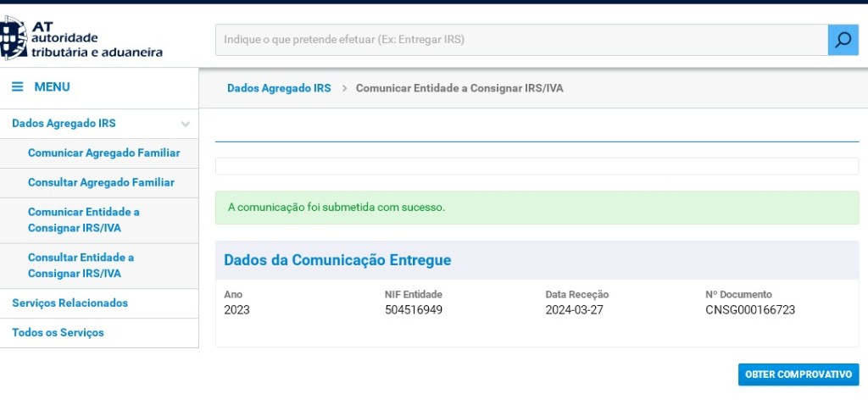Click the green success message banner
Screen dimensions: 868x405
click(537, 208)
